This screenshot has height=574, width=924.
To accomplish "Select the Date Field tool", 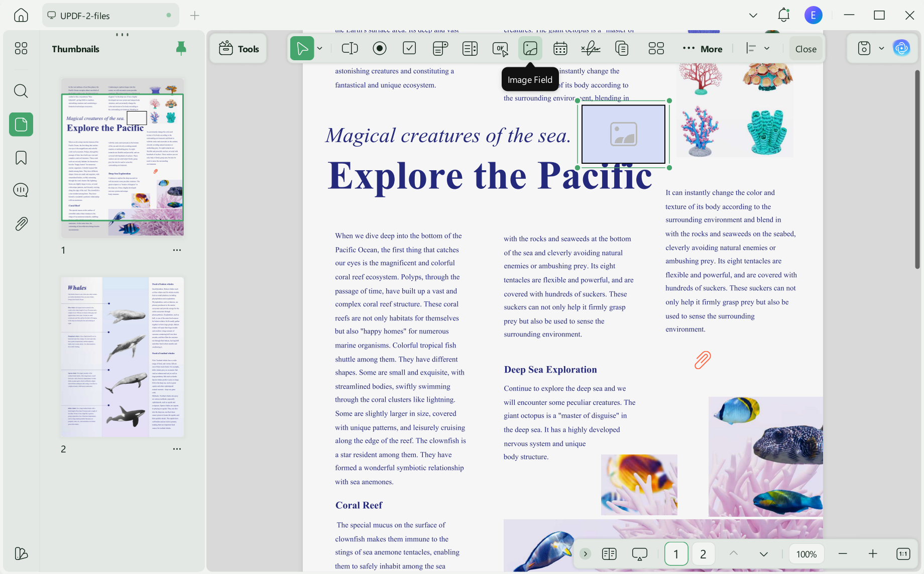I will click(560, 49).
